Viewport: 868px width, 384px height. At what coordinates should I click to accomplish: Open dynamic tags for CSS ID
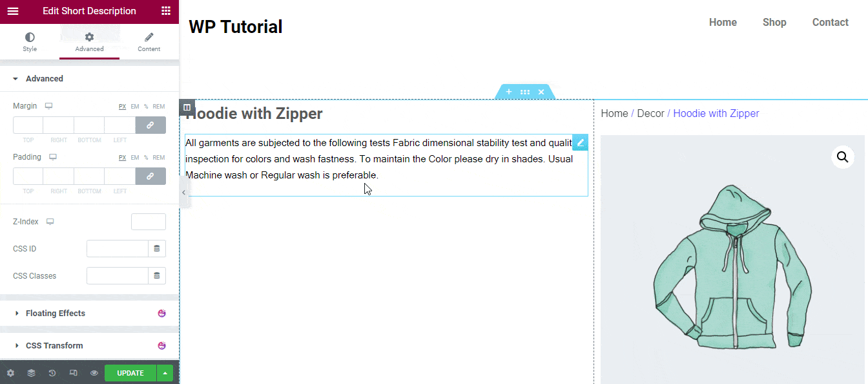(157, 249)
